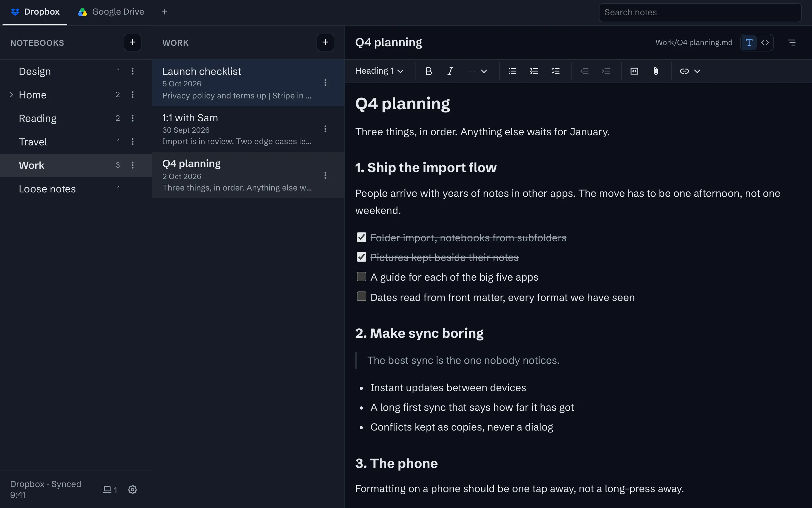Open options for the Launch checklist note

(325, 83)
